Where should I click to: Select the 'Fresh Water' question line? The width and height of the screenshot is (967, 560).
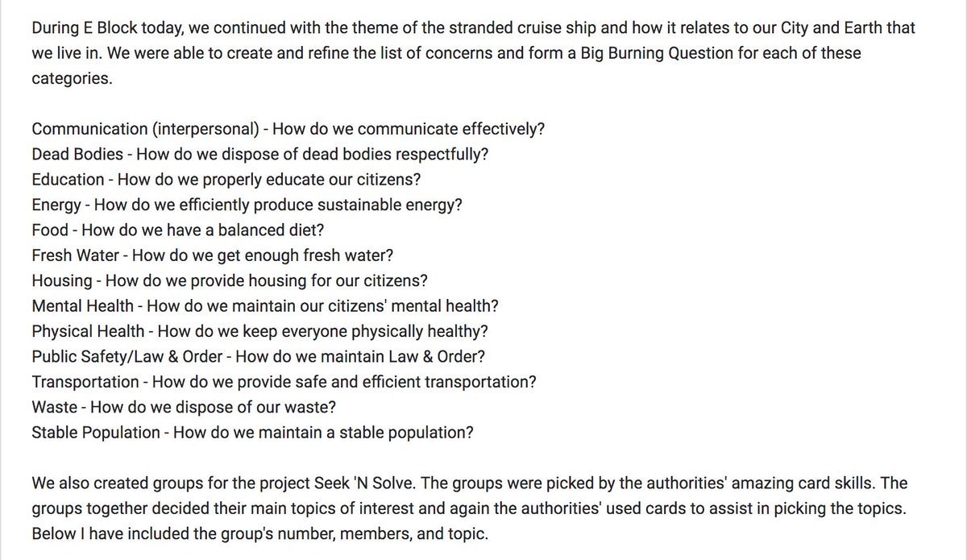(x=214, y=255)
